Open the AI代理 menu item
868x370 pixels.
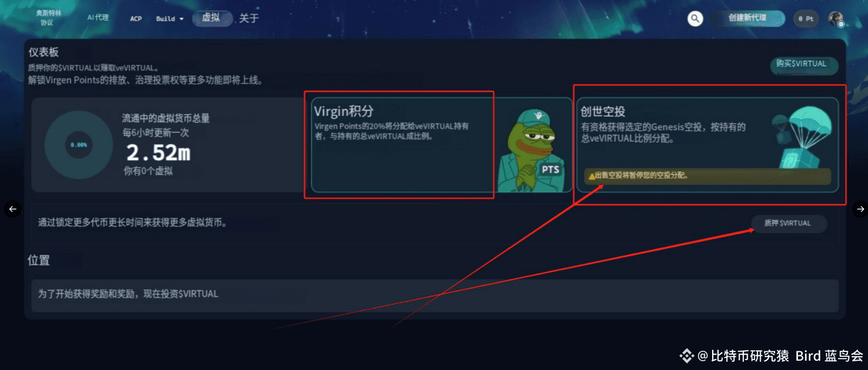click(98, 18)
